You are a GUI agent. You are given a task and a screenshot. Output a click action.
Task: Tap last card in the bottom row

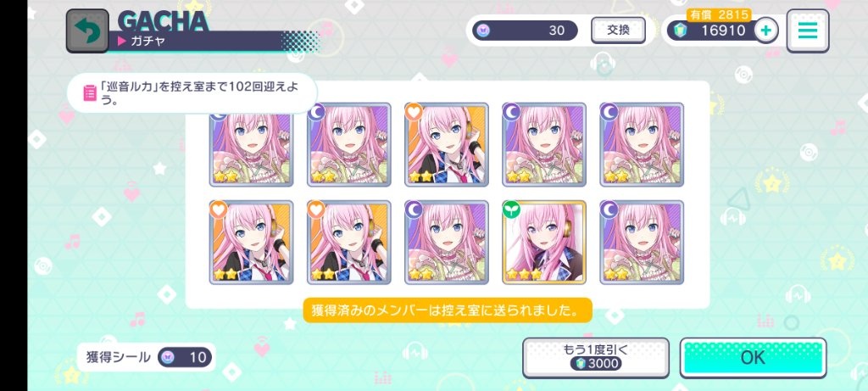coord(643,242)
